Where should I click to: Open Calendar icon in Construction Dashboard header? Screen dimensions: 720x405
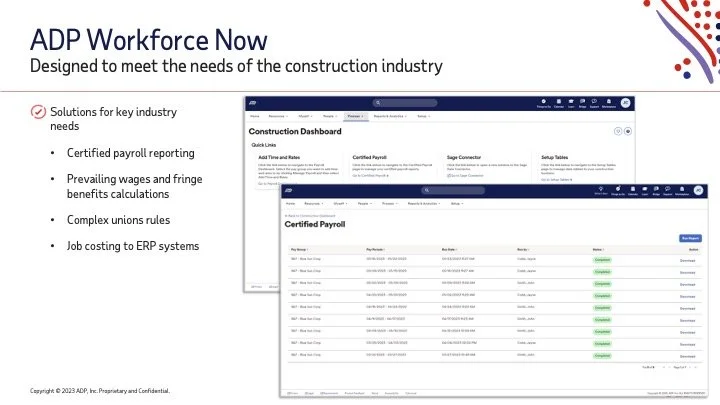click(559, 103)
